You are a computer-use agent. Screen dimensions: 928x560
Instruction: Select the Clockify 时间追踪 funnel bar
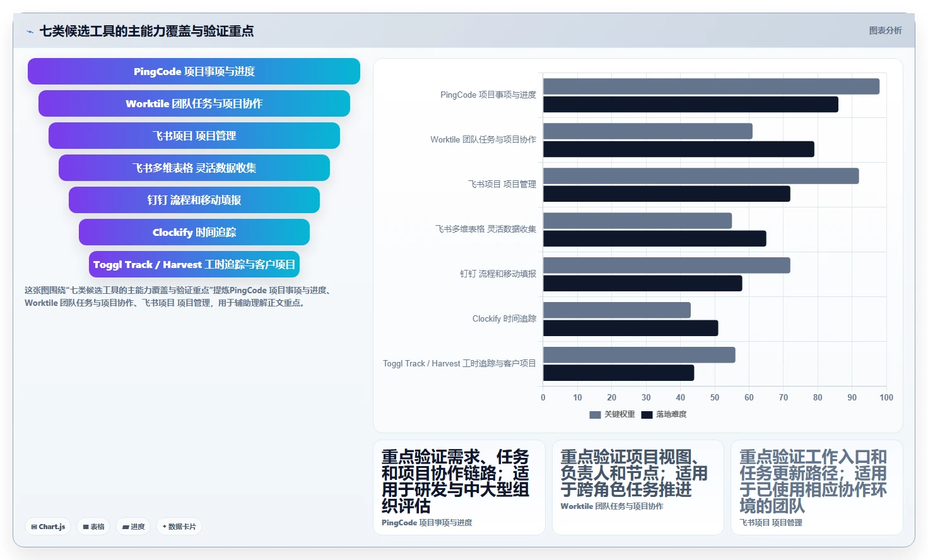click(x=194, y=232)
